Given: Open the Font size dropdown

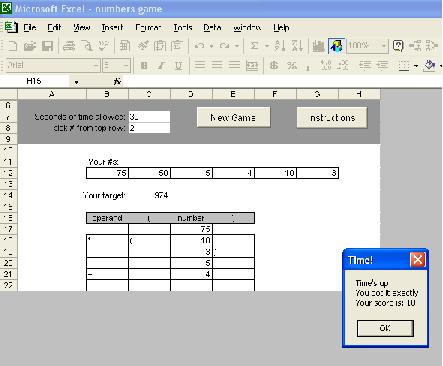Looking at the screenshot, I should pyautogui.click(x=126, y=65).
